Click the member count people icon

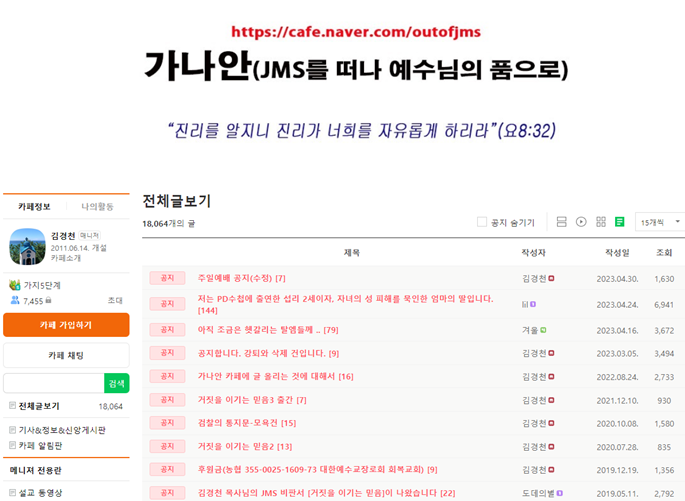[x=15, y=300]
